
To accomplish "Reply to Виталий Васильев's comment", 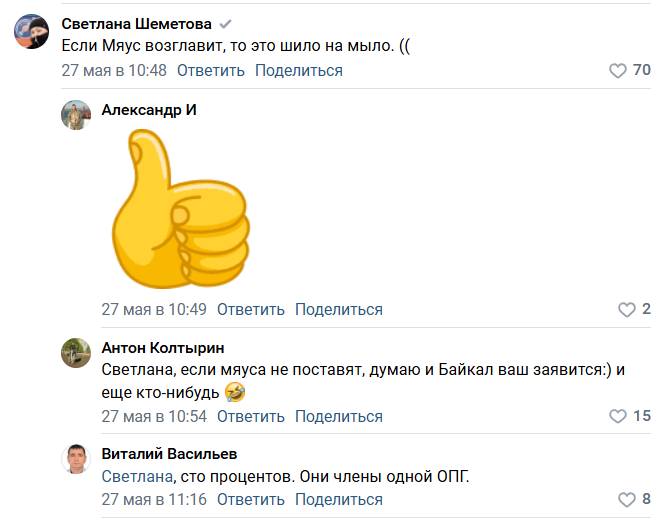I will click(x=251, y=499).
